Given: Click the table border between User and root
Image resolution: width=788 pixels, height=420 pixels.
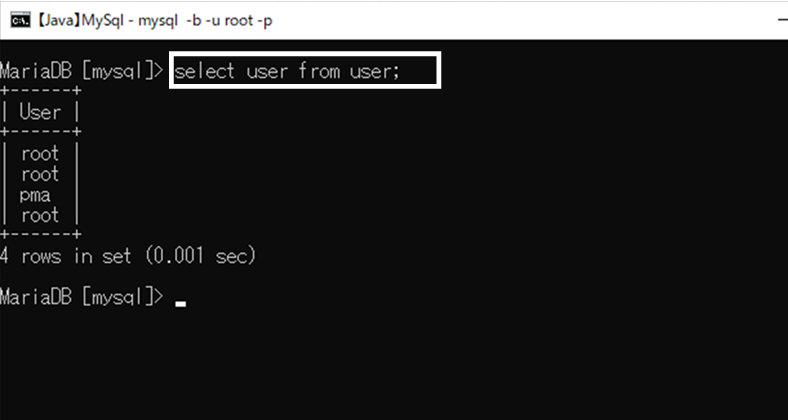Looking at the screenshot, I should pos(40,132).
